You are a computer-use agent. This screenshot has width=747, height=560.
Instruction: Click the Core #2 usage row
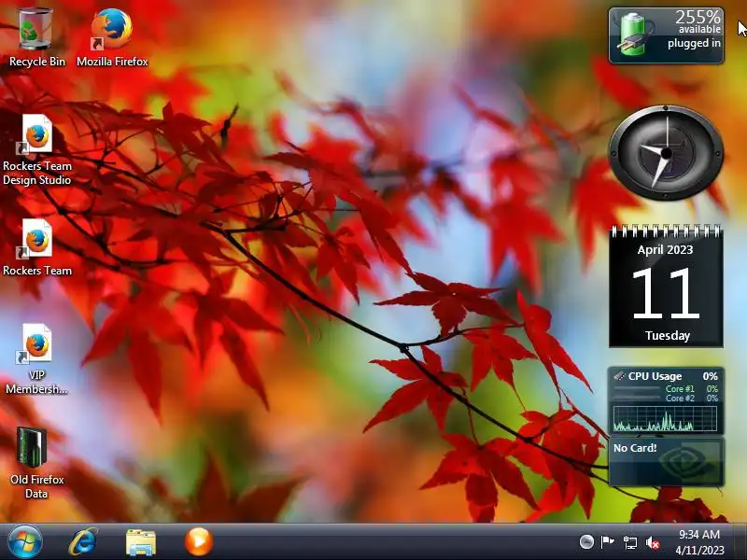point(666,399)
